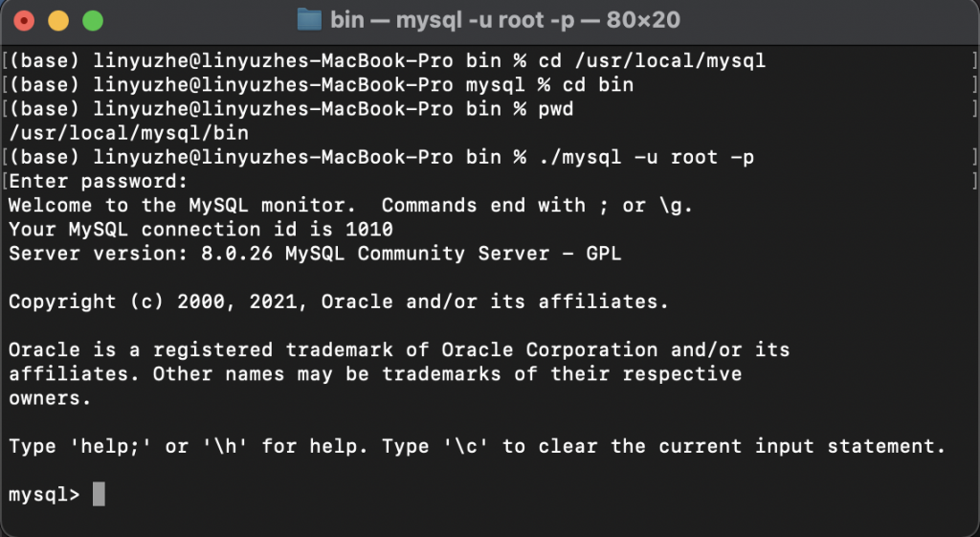The image size is (980, 537).
Task: Click the 'Enter password:' line
Action: [x=99, y=182]
